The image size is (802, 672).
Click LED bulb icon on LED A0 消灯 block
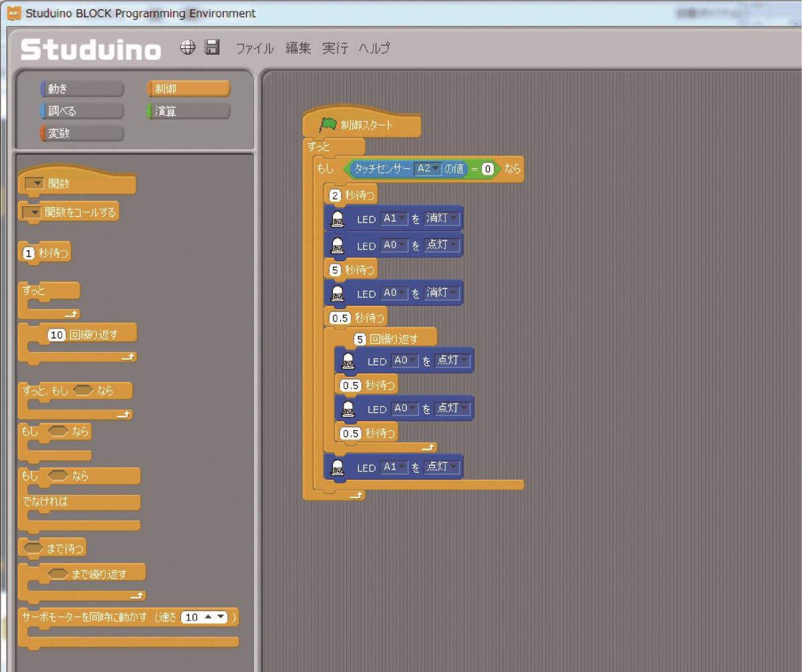[338, 293]
